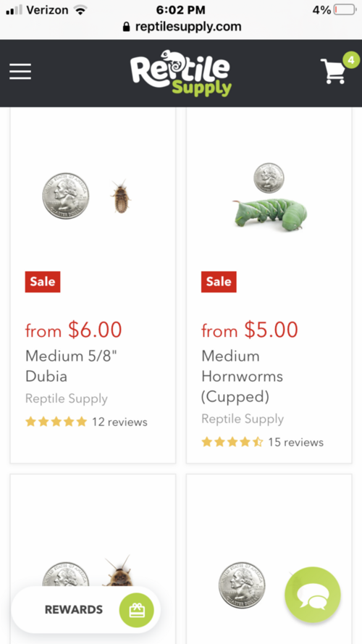
Task: Tap the Reptile Supply logo
Action: pyautogui.click(x=181, y=73)
